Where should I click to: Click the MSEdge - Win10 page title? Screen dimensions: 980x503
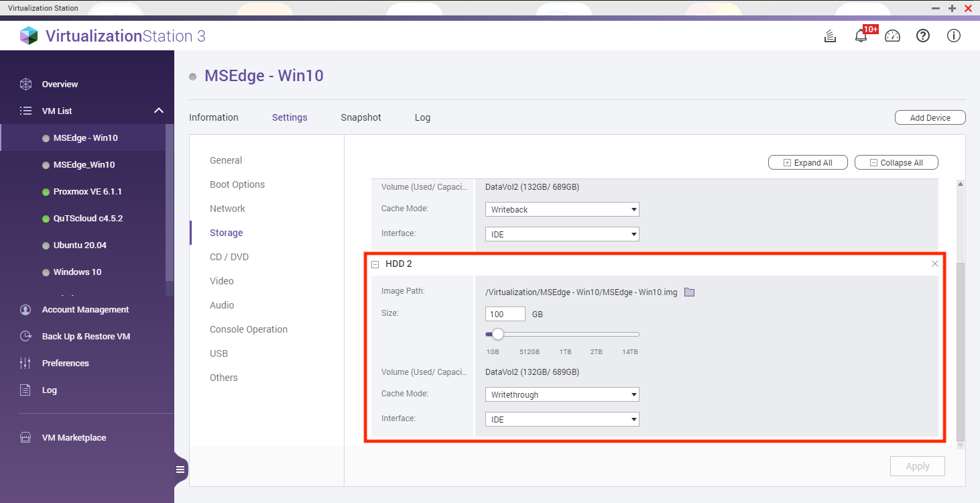(x=264, y=76)
